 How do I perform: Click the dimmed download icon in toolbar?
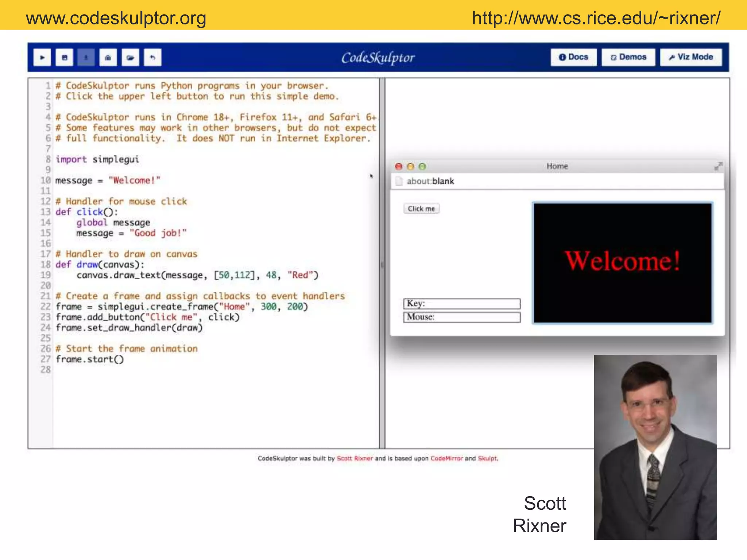pyautogui.click(x=86, y=58)
